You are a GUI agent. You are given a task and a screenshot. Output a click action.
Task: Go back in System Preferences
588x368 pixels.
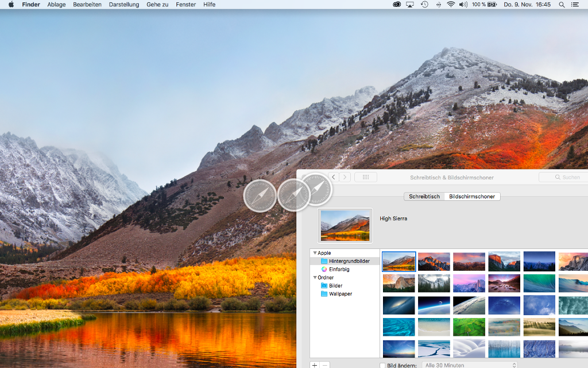point(334,177)
